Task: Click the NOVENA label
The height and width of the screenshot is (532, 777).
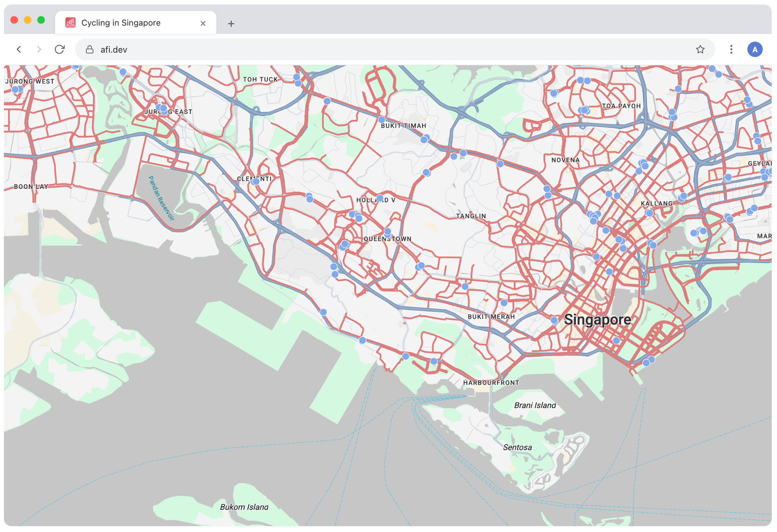Action: click(x=566, y=160)
